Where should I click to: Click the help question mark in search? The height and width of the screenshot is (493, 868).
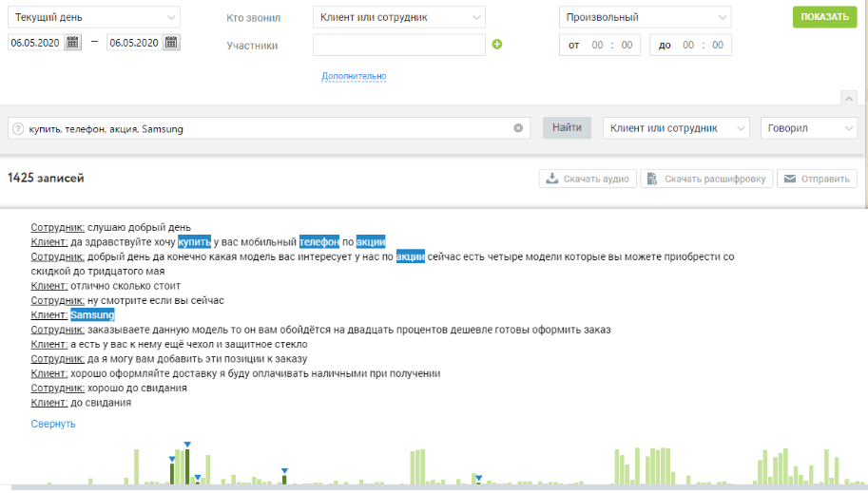(x=18, y=128)
